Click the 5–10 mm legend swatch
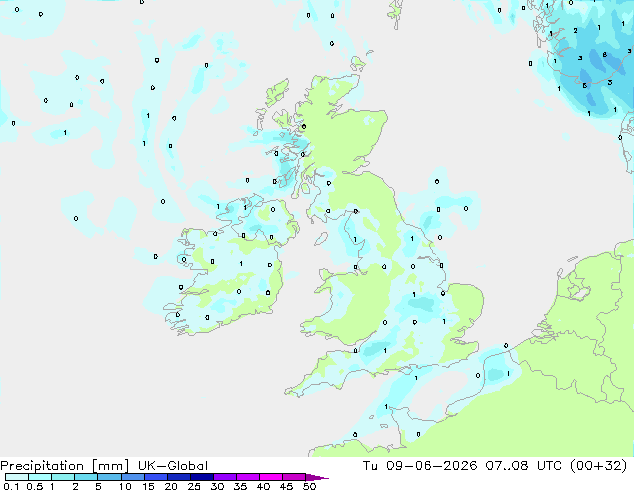Screen dimensions: 634x490 (110, 477)
